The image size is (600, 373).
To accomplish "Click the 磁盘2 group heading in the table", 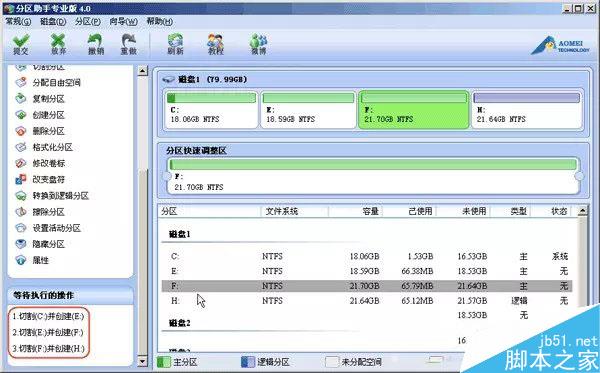I will tap(180, 323).
